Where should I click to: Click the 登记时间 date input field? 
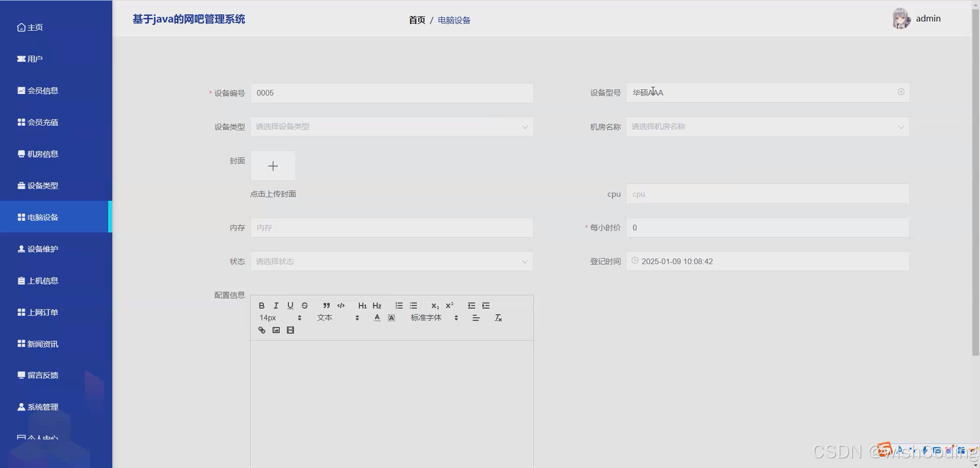[x=767, y=261]
